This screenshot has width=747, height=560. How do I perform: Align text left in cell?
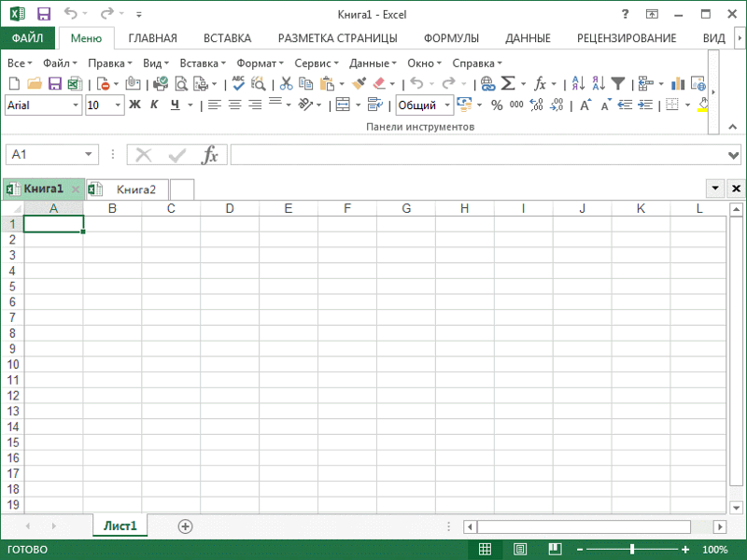pos(215,105)
